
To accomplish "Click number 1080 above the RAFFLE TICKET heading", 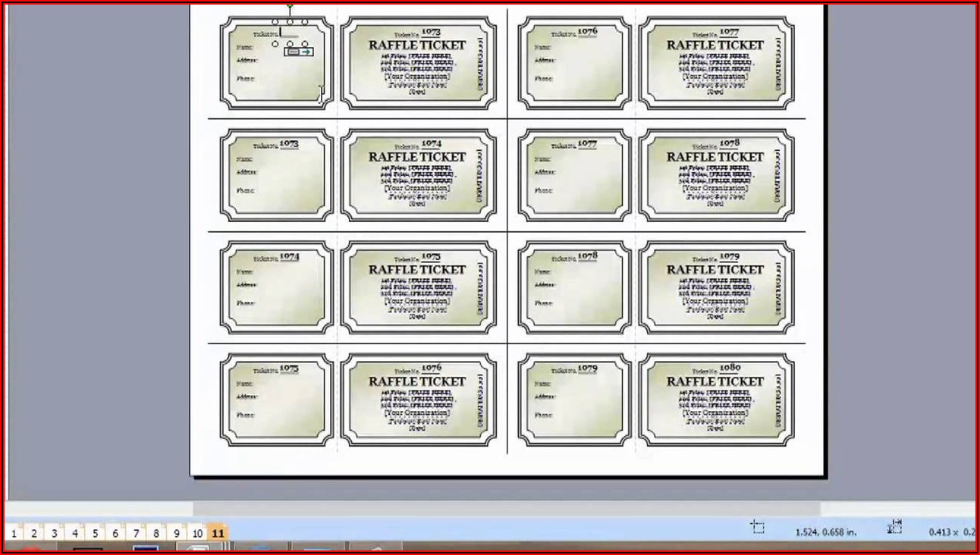I will (729, 368).
